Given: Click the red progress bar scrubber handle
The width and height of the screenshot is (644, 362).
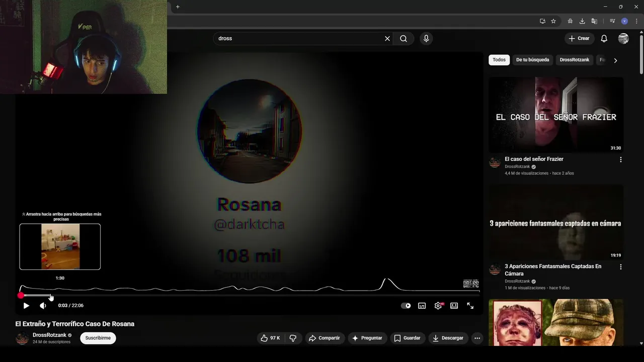Looking at the screenshot, I should (21, 296).
